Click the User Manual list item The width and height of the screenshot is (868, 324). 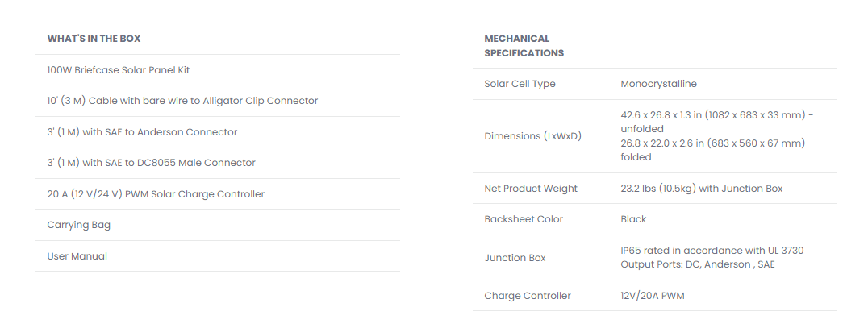pyautogui.click(x=77, y=256)
